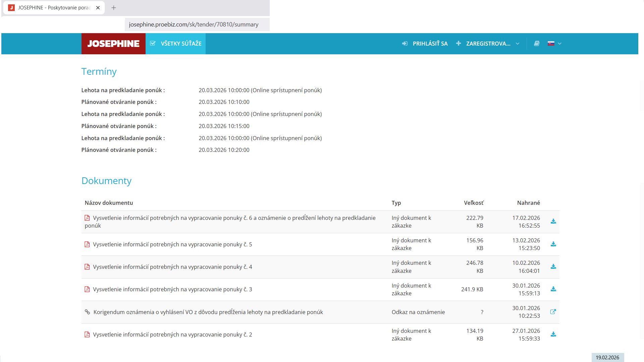The image size is (644, 362).
Task: Click the book manual icon in header
Action: [x=537, y=44]
